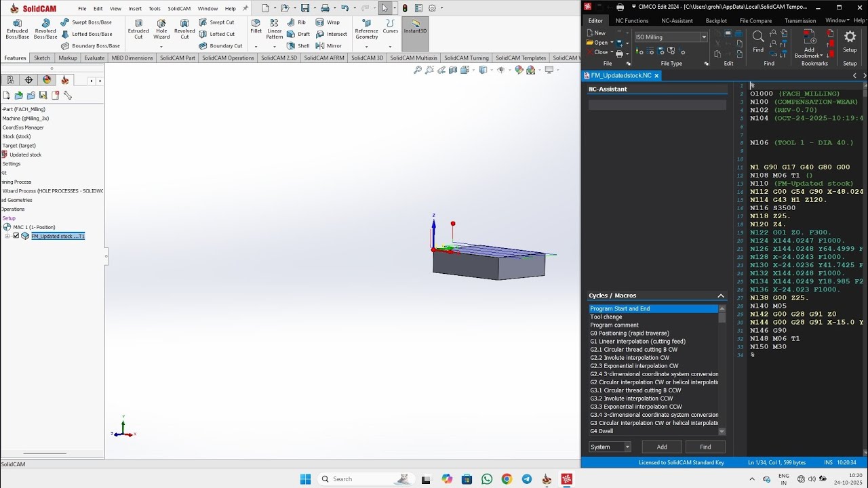Switch to the CIMCO NC Functions tab
This screenshot has height=488, width=868.
[x=632, y=20]
